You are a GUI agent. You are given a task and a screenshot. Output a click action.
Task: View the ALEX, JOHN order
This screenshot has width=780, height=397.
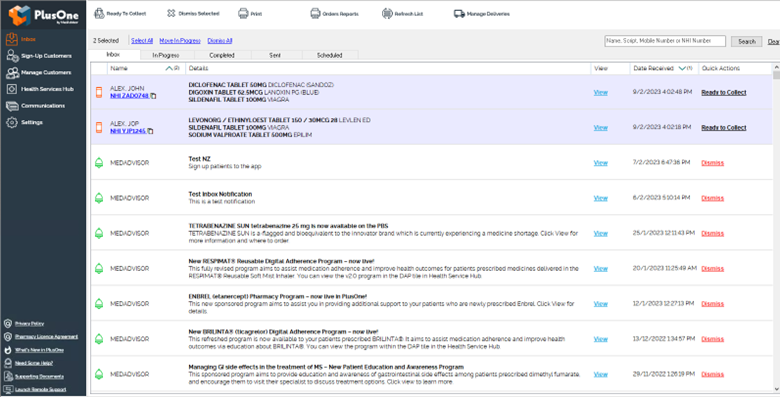coord(600,93)
